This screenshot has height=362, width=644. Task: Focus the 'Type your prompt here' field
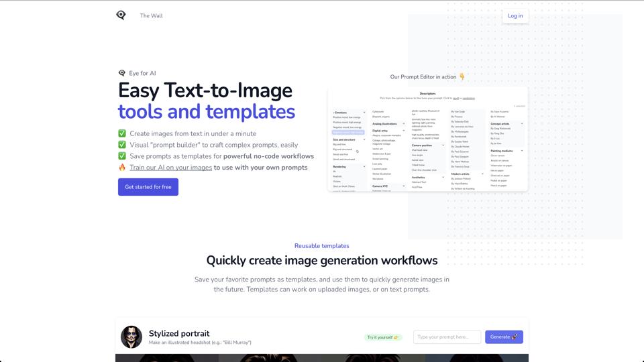tap(447, 337)
